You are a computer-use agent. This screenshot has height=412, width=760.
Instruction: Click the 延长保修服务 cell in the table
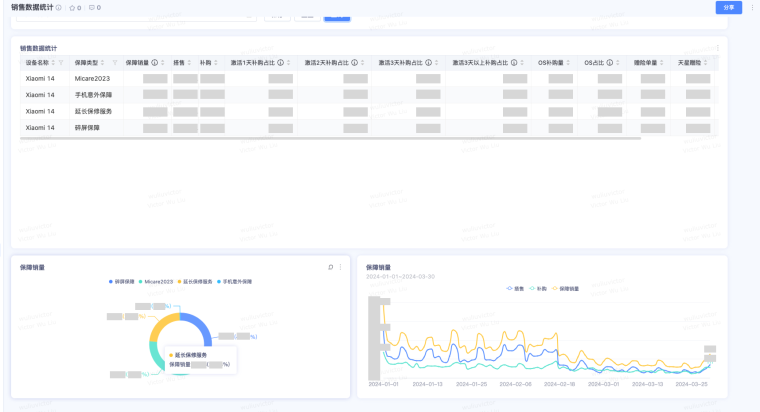pos(92,111)
